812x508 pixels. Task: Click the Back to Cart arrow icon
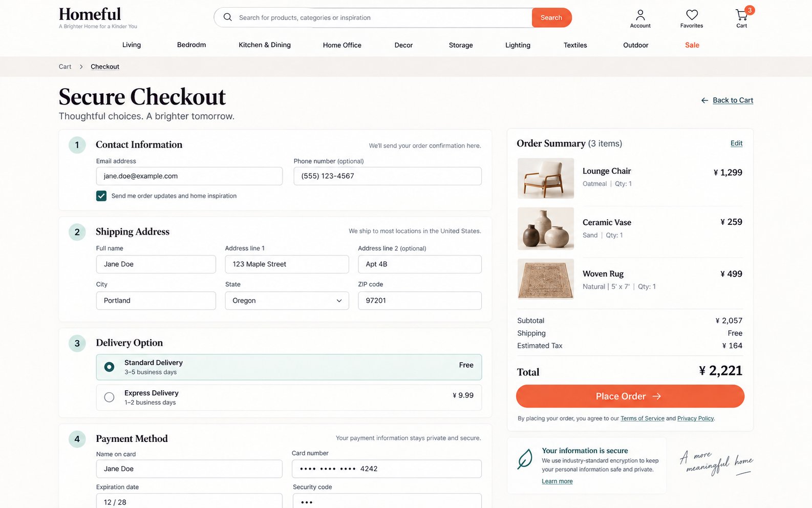(x=704, y=100)
